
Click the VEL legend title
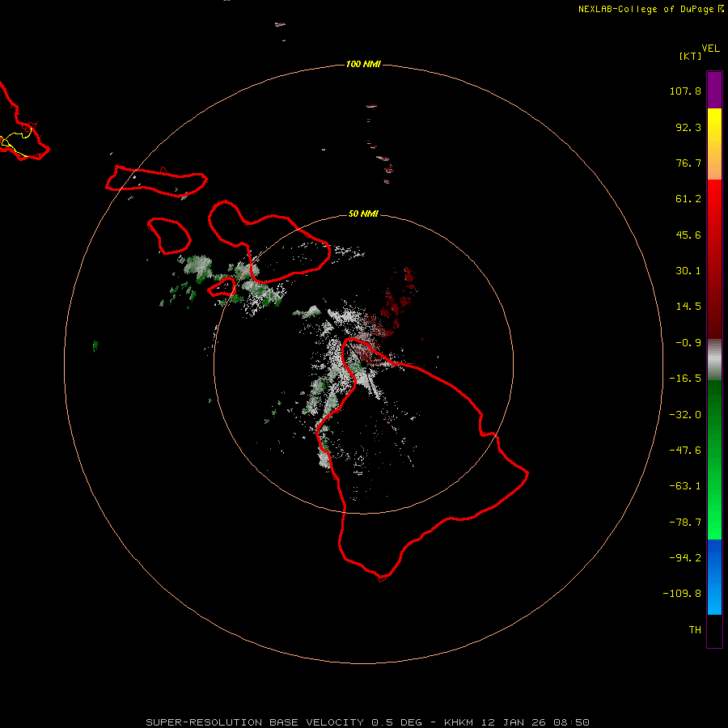pyautogui.click(x=711, y=49)
